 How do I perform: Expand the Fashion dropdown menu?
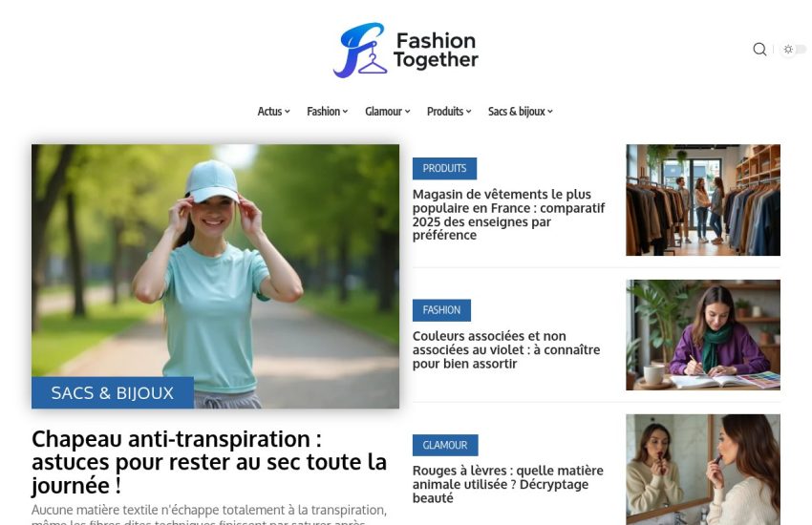coord(328,112)
